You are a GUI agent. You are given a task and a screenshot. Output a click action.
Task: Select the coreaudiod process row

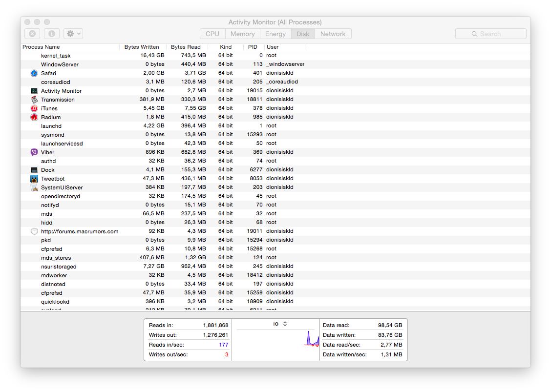(x=275, y=82)
